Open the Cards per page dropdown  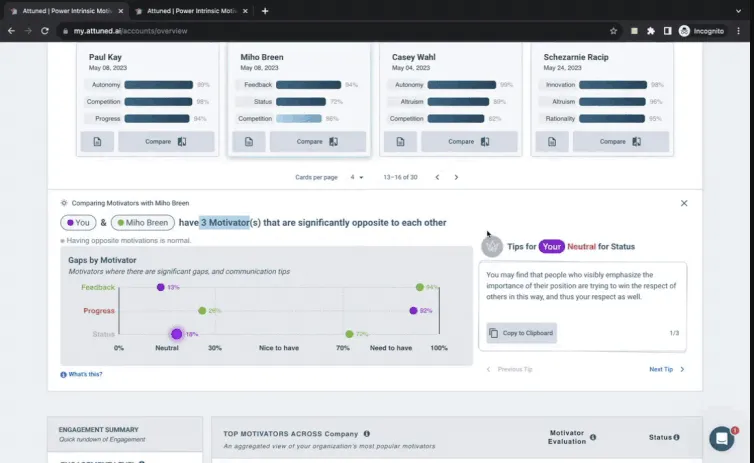coord(356,177)
